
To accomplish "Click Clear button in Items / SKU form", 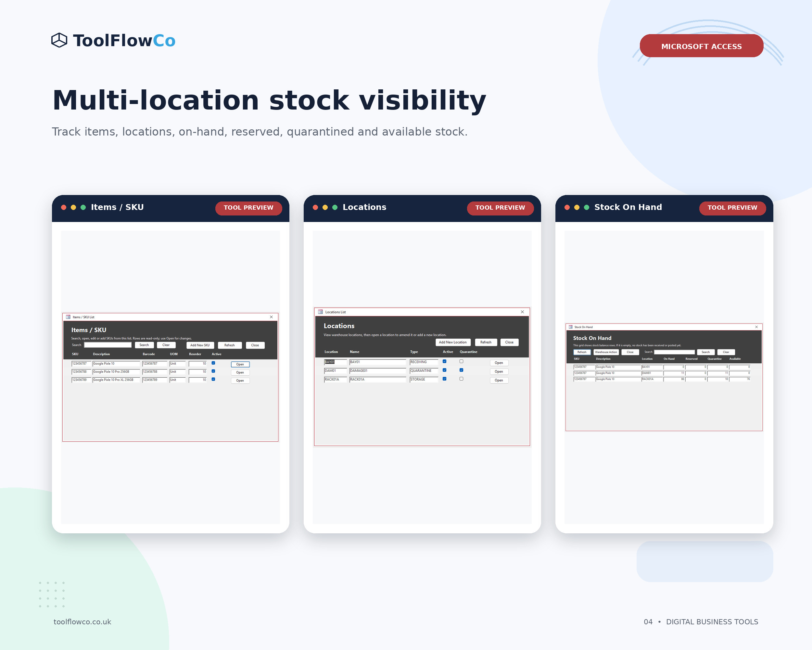I will pos(166,345).
